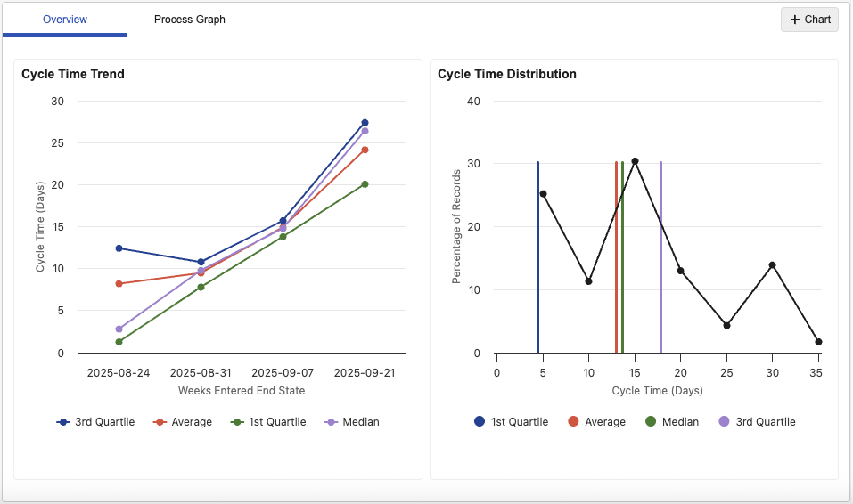Switch to the Process Graph tab
The height and width of the screenshot is (504, 853).
coord(189,20)
